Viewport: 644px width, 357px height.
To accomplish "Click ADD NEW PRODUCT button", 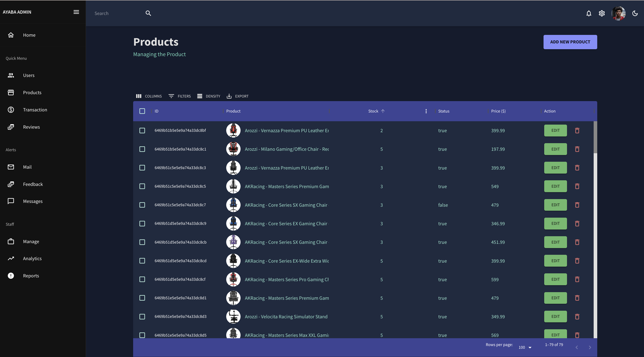I will tap(570, 42).
